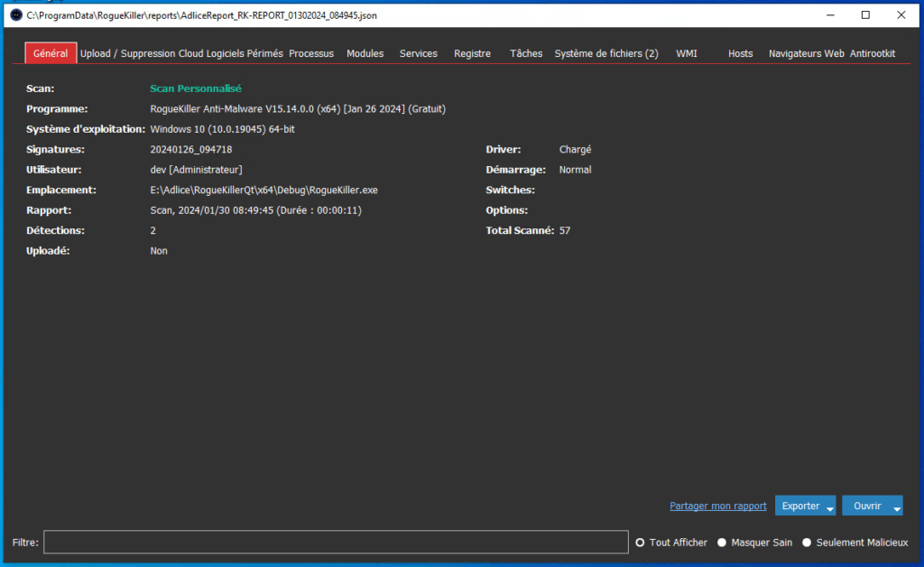924x567 pixels.
Task: Click the RogueKiller app icon in title bar
Action: pyautogui.click(x=15, y=15)
